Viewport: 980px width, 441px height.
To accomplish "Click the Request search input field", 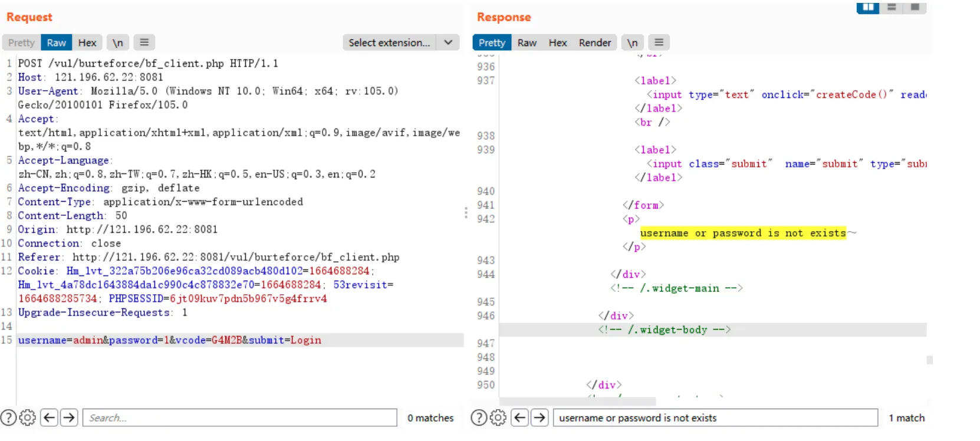I will click(x=240, y=417).
